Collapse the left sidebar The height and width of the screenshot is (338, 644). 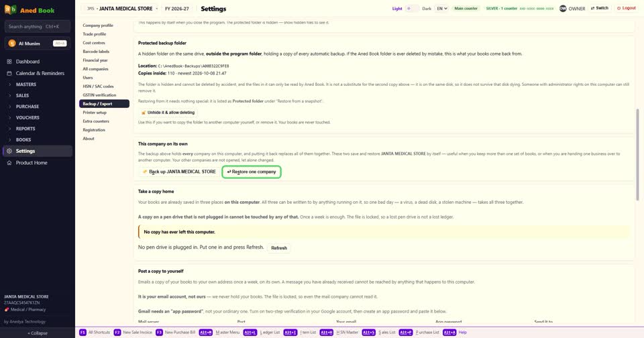(x=38, y=333)
